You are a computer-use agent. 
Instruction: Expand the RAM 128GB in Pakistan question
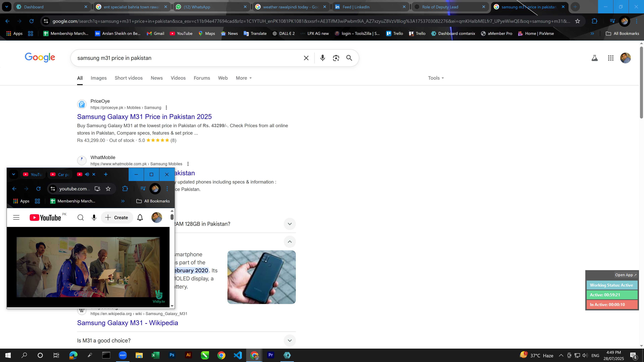tap(289, 224)
